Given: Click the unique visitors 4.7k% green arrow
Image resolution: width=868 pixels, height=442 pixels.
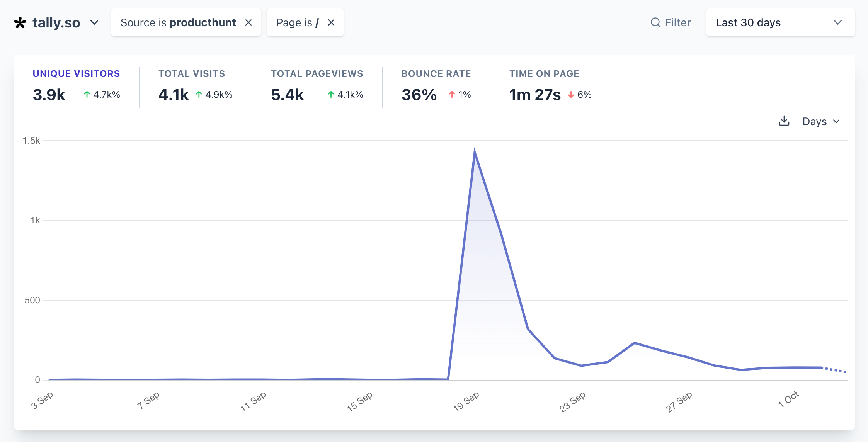Looking at the screenshot, I should (x=87, y=95).
